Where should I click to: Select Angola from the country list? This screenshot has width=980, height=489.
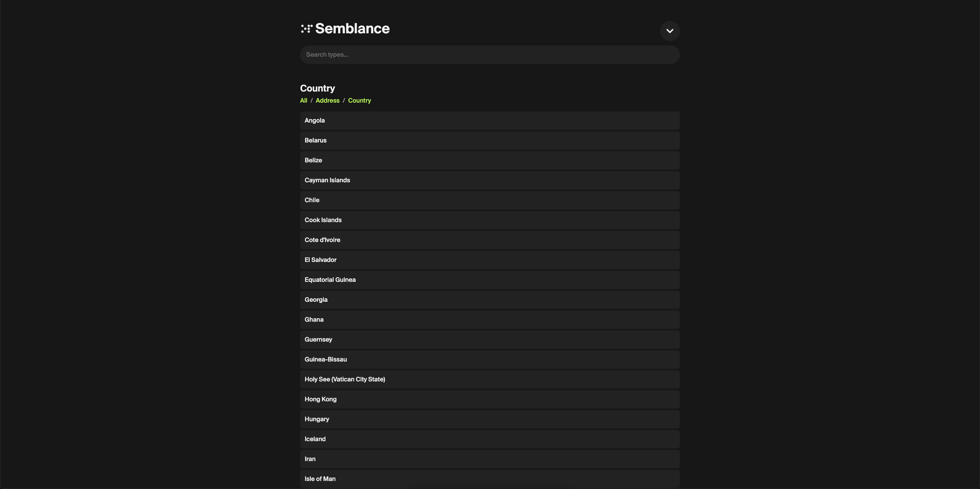coord(489,120)
